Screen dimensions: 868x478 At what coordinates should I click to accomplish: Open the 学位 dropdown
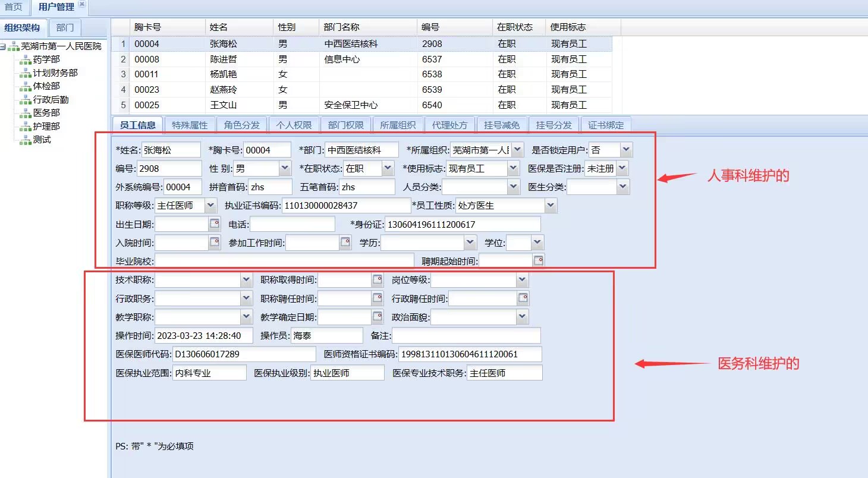click(537, 243)
